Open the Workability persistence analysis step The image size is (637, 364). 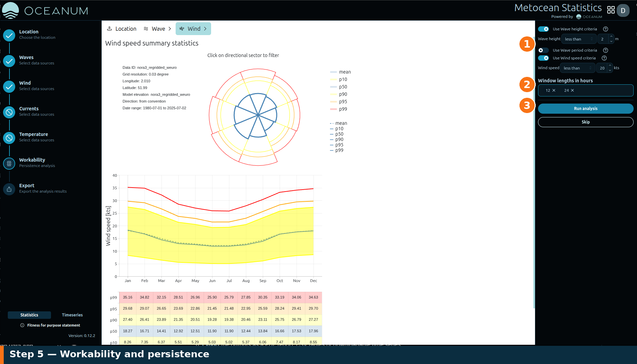37,163
